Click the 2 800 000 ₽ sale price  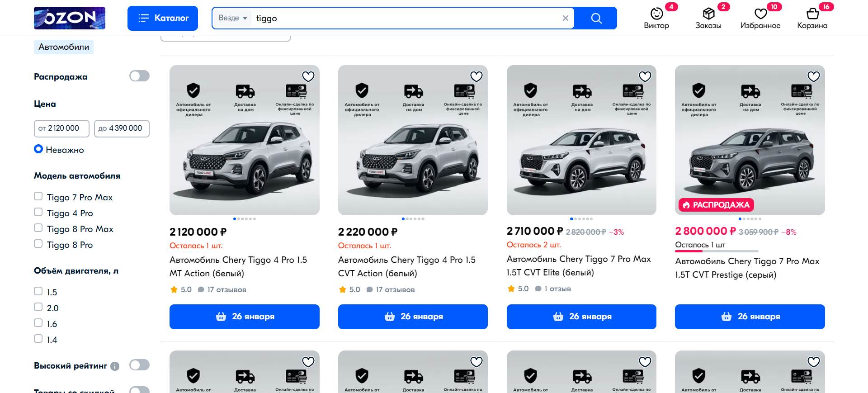click(x=705, y=231)
